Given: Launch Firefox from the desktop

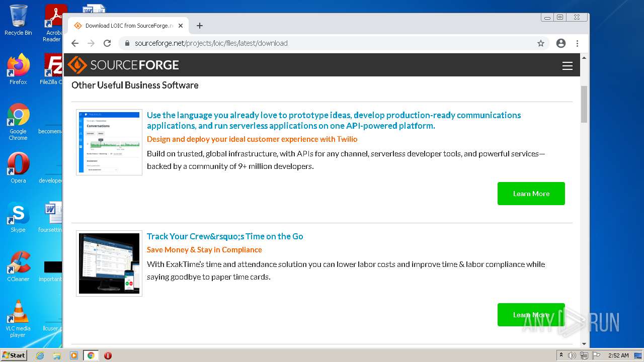Looking at the screenshot, I should pyautogui.click(x=18, y=69).
